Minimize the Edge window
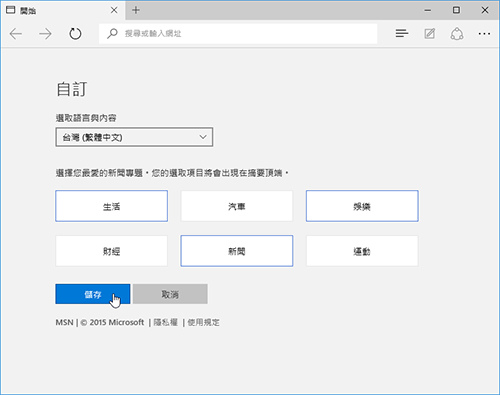This screenshot has width=500, height=395. 428,10
